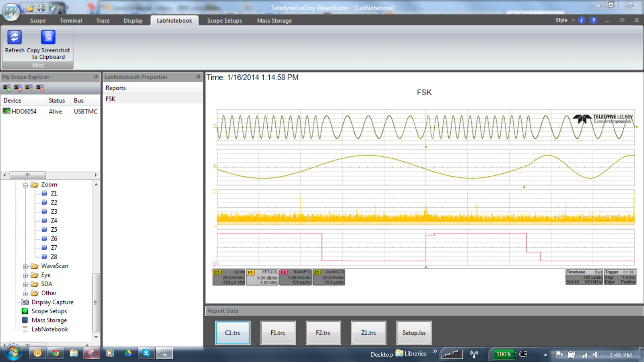Click the edit scope icon with pencil
The image size is (644, 362).
29,88
